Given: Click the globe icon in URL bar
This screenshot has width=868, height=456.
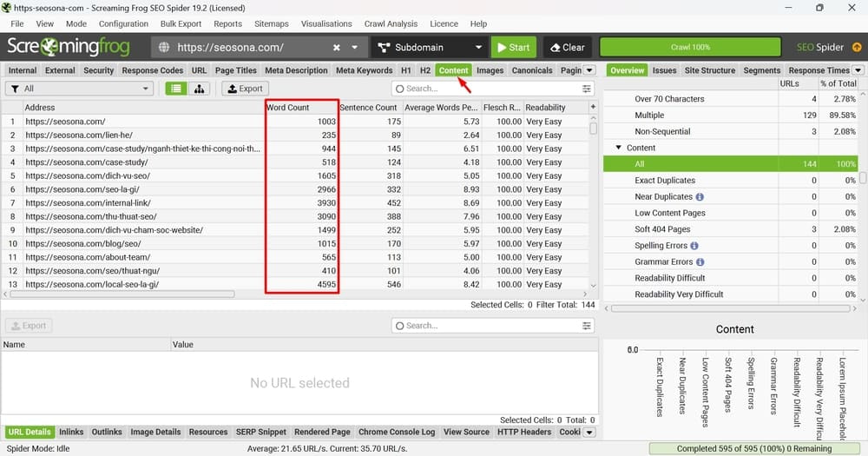Looking at the screenshot, I should 164,48.
